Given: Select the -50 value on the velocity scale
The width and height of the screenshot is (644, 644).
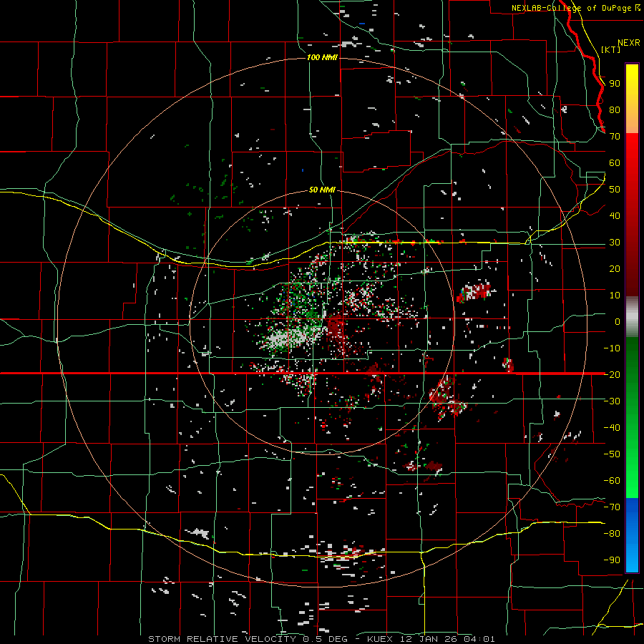Looking at the screenshot, I should (x=612, y=454).
